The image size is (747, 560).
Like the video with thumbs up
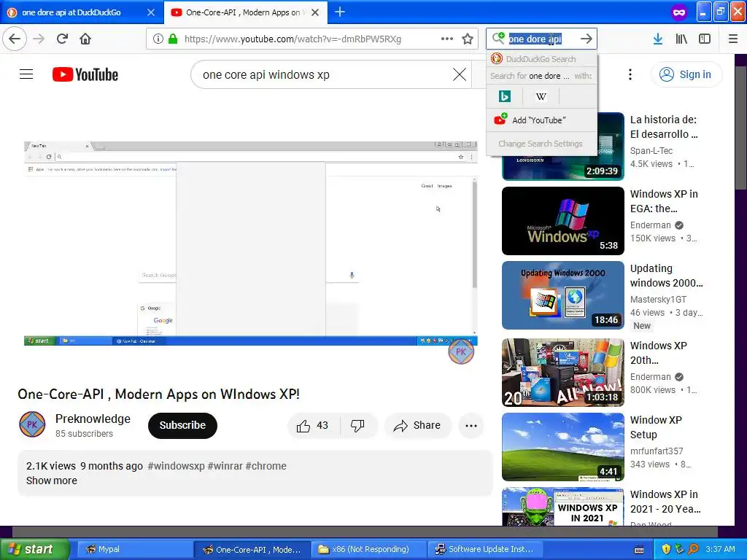click(x=314, y=426)
